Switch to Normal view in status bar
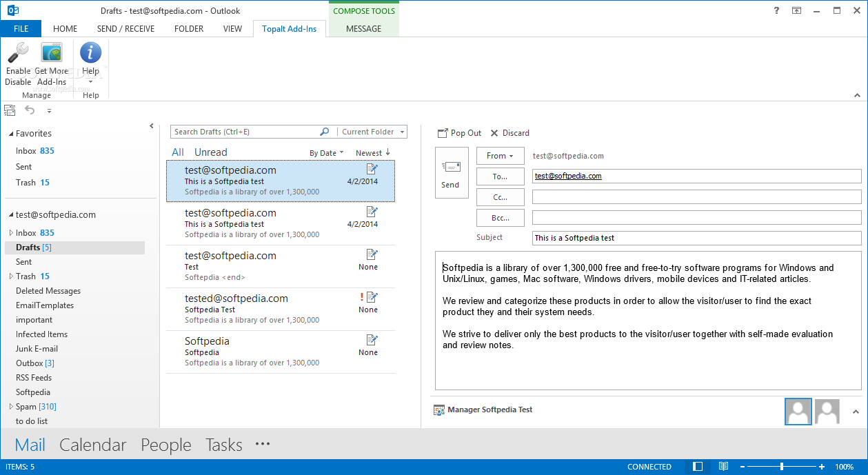This screenshot has width=868, height=475. [x=698, y=467]
